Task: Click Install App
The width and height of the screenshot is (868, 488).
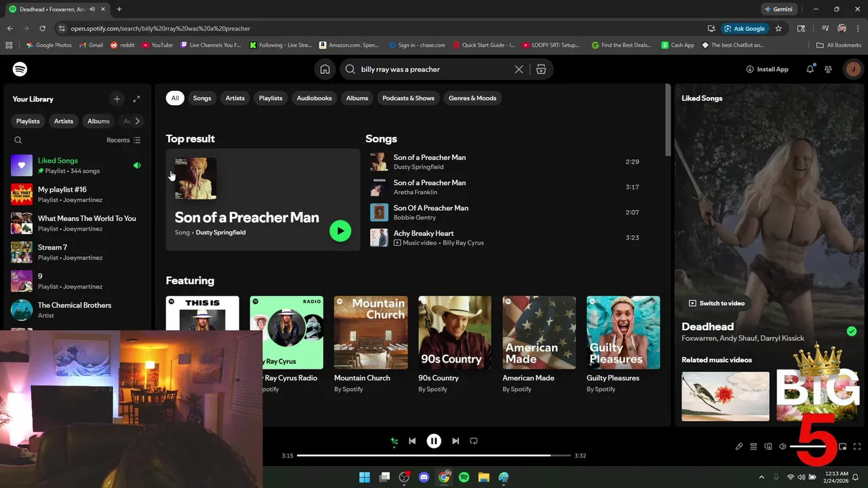Action: coord(767,69)
